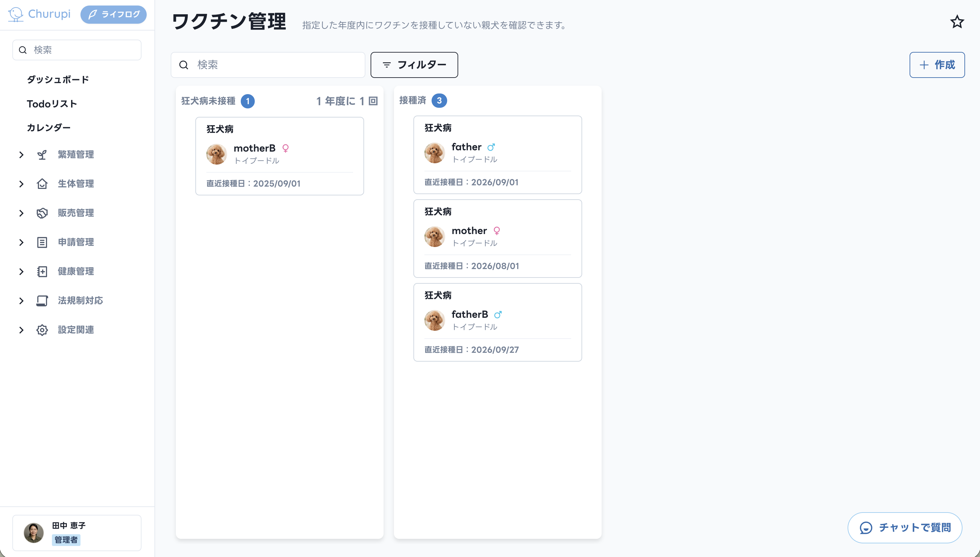Open the ライフログ pill button

(x=114, y=15)
